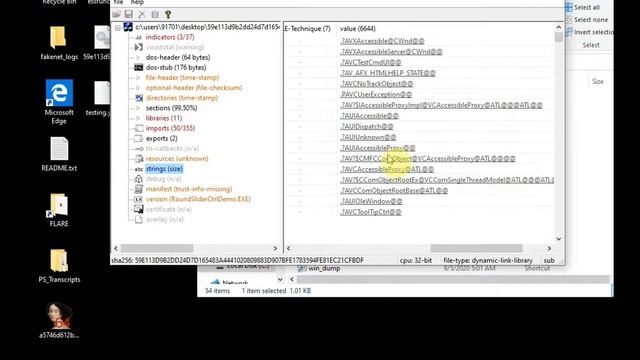Select exports (2) in the tree
Viewport: 640px width, 360px height.
coord(162,138)
